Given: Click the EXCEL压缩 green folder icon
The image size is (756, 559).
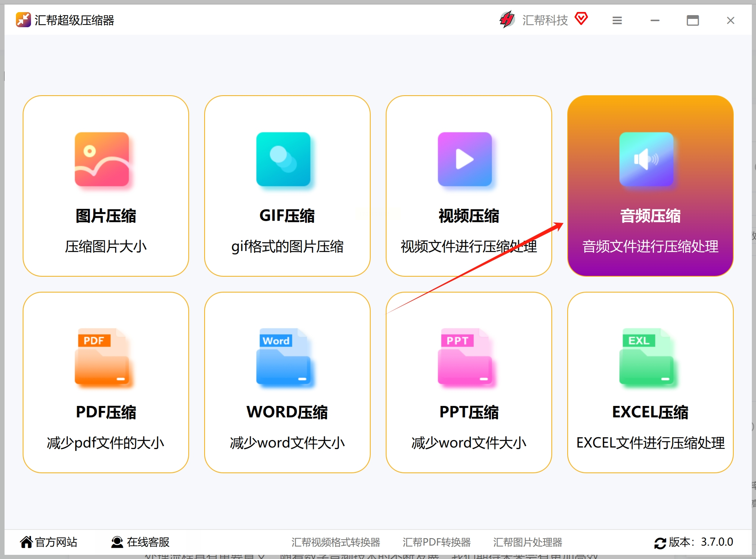Looking at the screenshot, I should [x=646, y=356].
